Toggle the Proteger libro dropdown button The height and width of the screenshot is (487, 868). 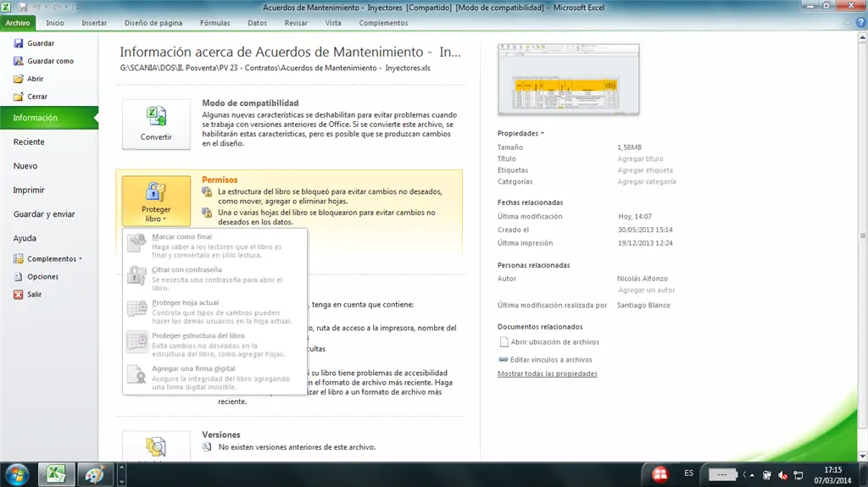click(156, 202)
